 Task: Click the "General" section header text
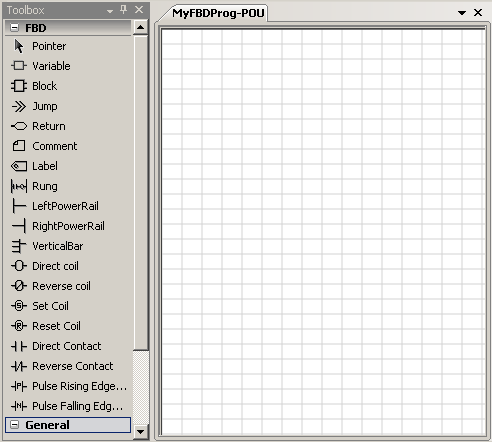pos(47,425)
